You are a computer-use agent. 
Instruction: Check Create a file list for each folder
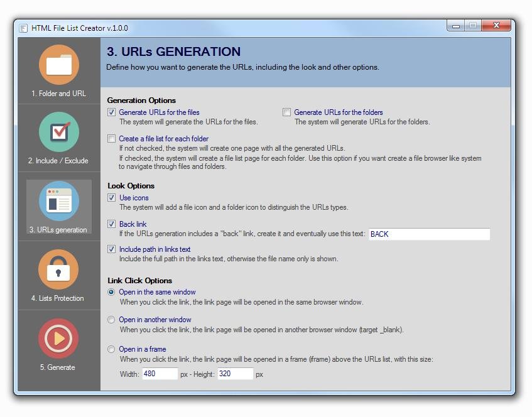[111, 139]
